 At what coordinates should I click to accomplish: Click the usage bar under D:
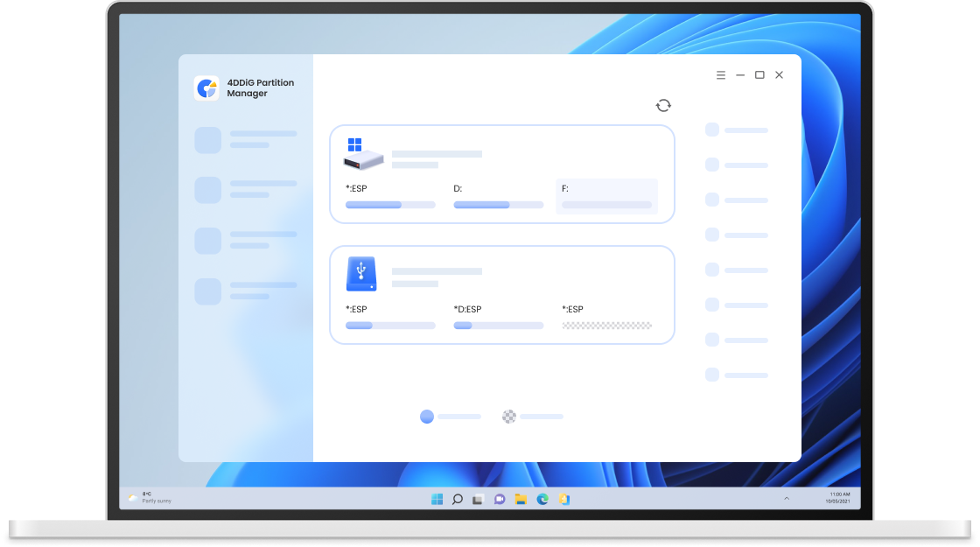(x=498, y=205)
